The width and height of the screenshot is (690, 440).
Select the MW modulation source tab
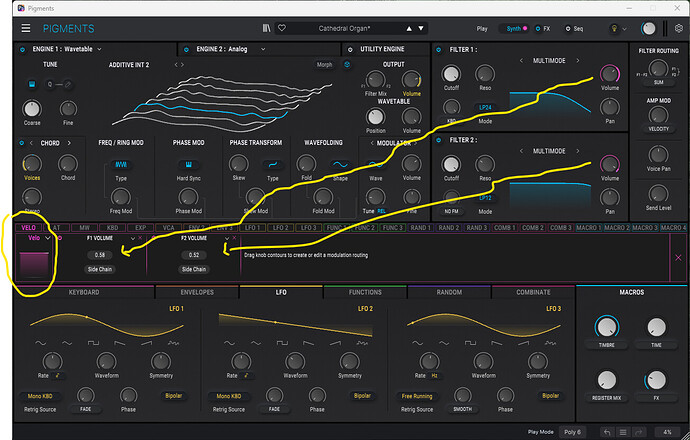pos(84,227)
